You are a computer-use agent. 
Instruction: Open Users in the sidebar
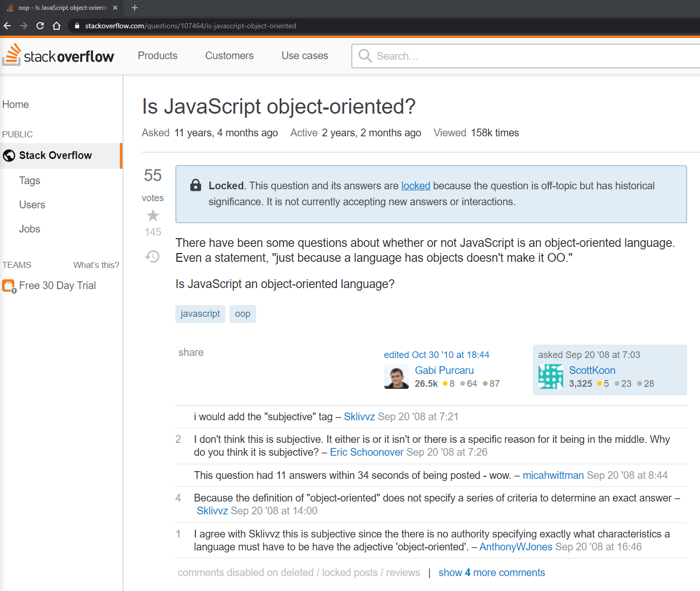coord(32,205)
